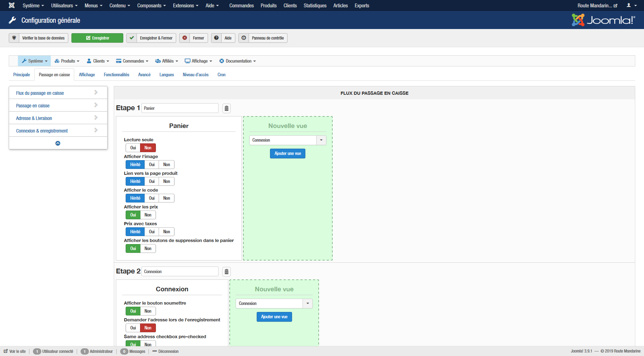
Task: Open Etape 1 Nouvelle vue select dropdown
Action: point(288,140)
